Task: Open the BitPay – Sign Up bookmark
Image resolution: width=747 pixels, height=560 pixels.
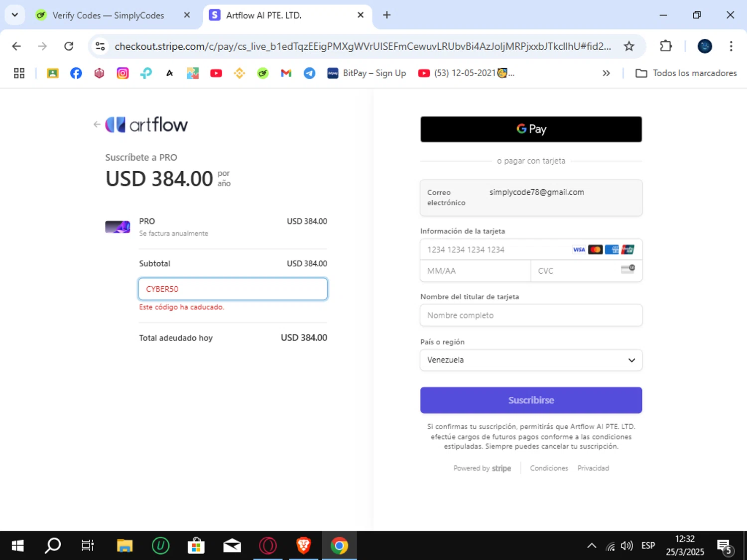Action: pos(367,73)
